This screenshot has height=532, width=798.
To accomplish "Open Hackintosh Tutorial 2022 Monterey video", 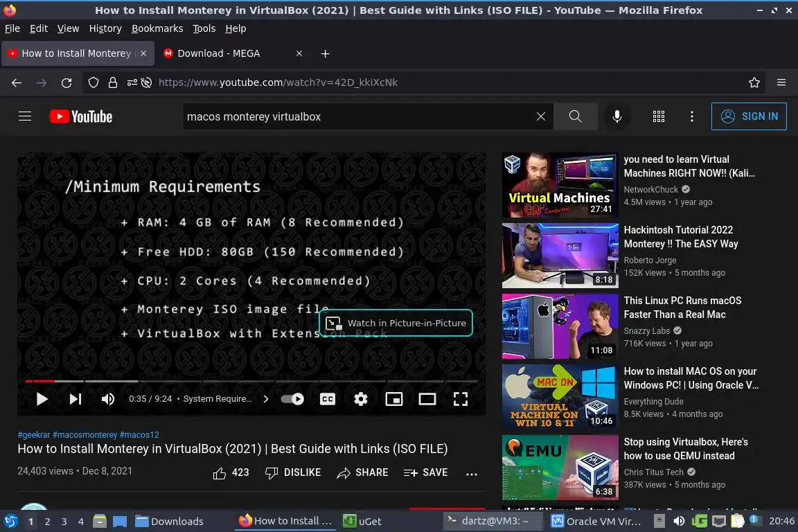I will (681, 237).
